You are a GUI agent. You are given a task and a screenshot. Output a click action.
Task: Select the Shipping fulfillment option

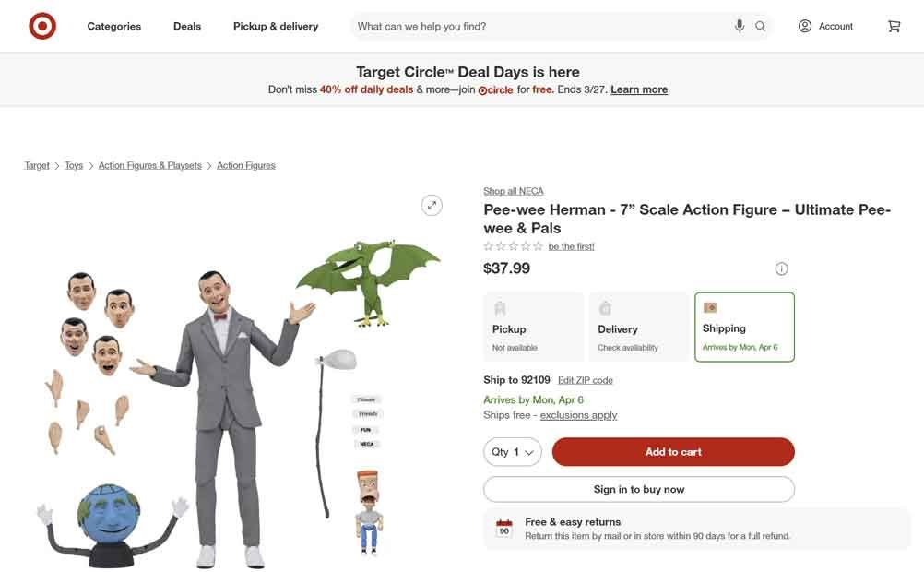point(743,326)
